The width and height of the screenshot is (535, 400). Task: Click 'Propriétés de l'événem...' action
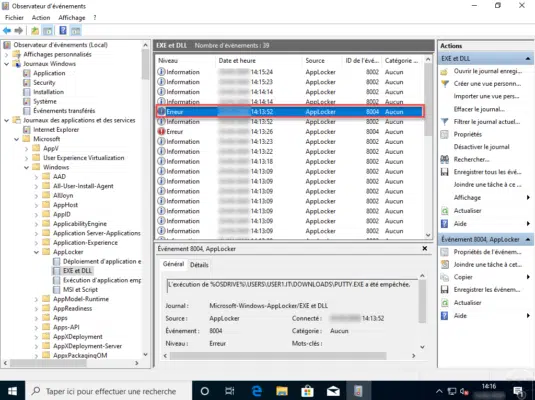pyautogui.click(x=487, y=252)
